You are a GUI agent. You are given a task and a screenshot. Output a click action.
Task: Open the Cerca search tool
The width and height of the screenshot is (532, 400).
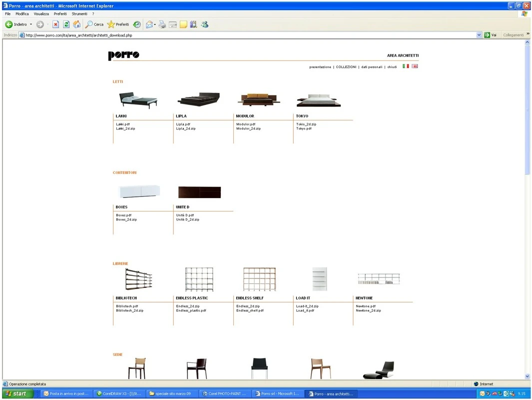94,24
